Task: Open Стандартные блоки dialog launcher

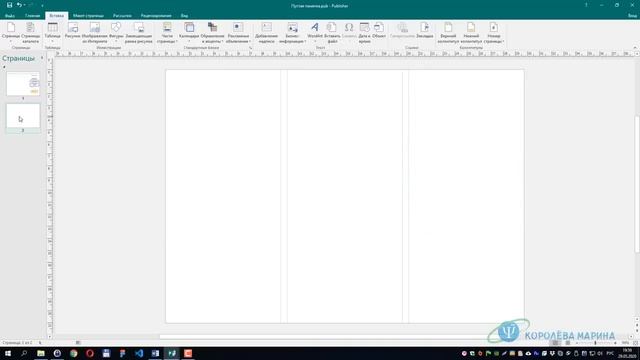Action: pyautogui.click(x=250, y=48)
